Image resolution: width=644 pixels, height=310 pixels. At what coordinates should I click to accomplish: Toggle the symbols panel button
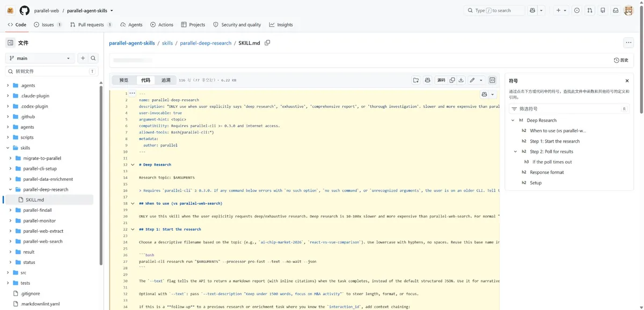pos(492,80)
